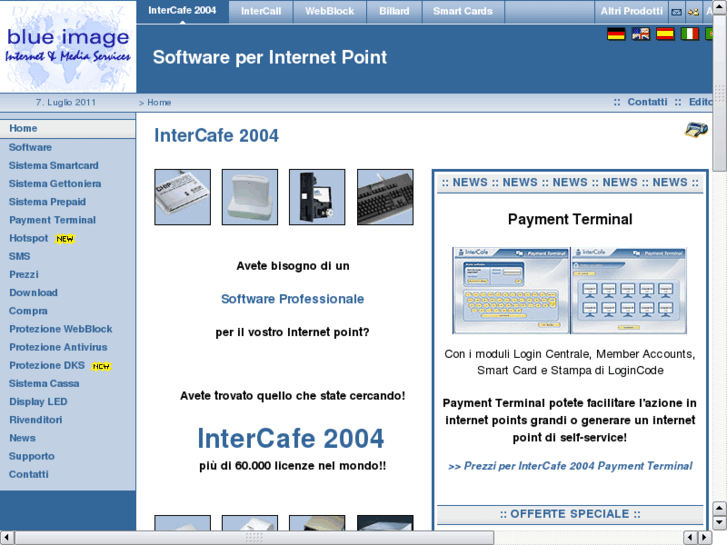Open Contatti in the sidebar
The width and height of the screenshot is (727, 545).
click(29, 474)
